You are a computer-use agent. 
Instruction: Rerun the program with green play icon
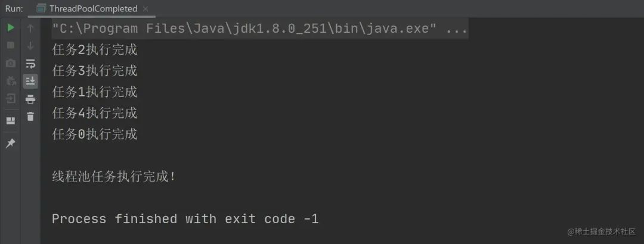pos(11,28)
